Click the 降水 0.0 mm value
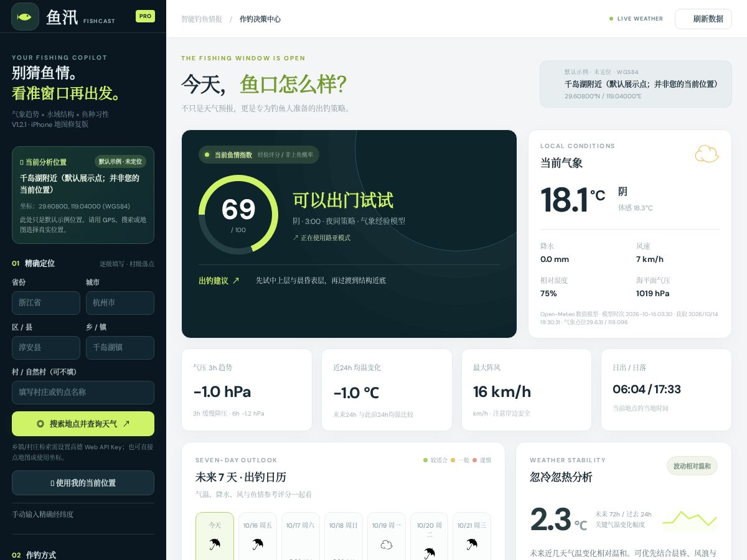Viewport: 747px width, 560px height. tap(555, 259)
